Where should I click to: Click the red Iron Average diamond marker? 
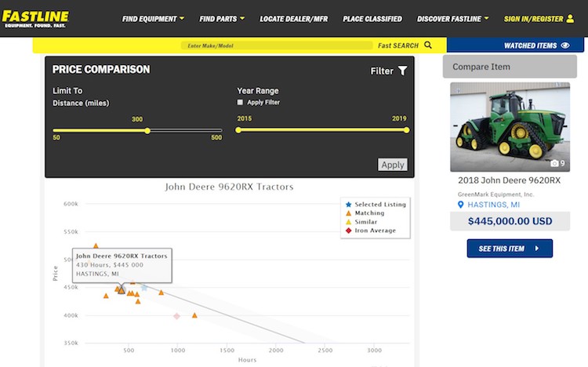tap(177, 316)
